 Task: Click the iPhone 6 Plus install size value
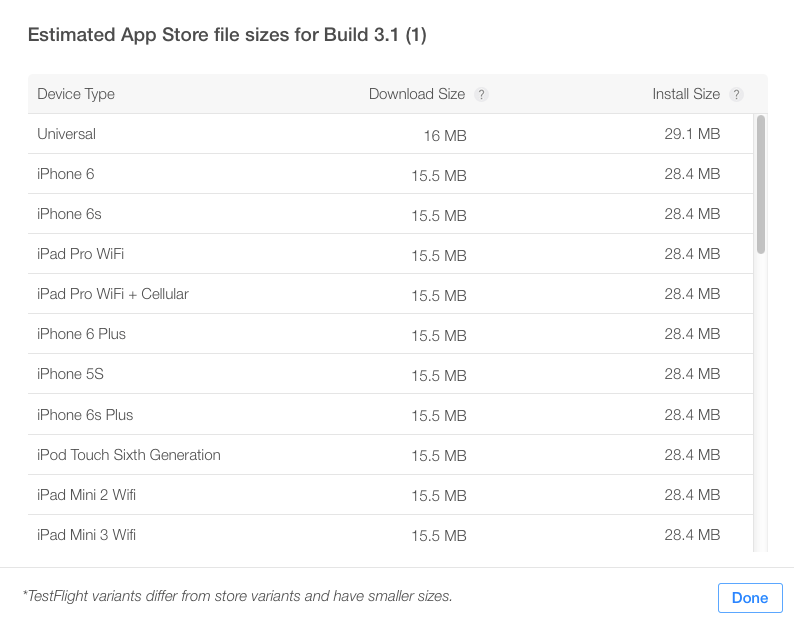pyautogui.click(x=692, y=334)
